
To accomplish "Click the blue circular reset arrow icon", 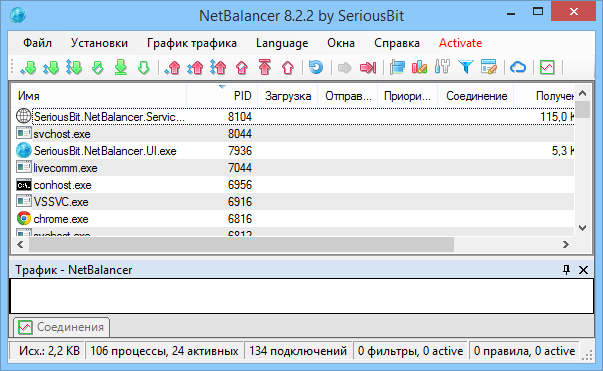I will [x=316, y=67].
